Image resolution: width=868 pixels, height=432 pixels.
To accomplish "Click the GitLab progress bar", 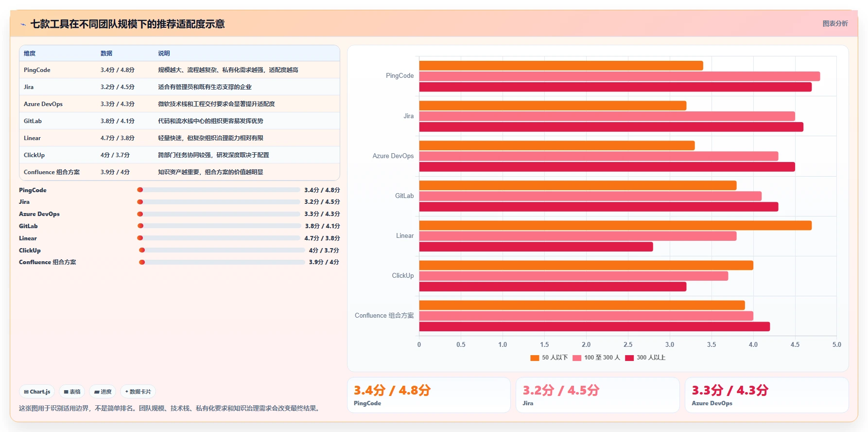I will point(219,226).
